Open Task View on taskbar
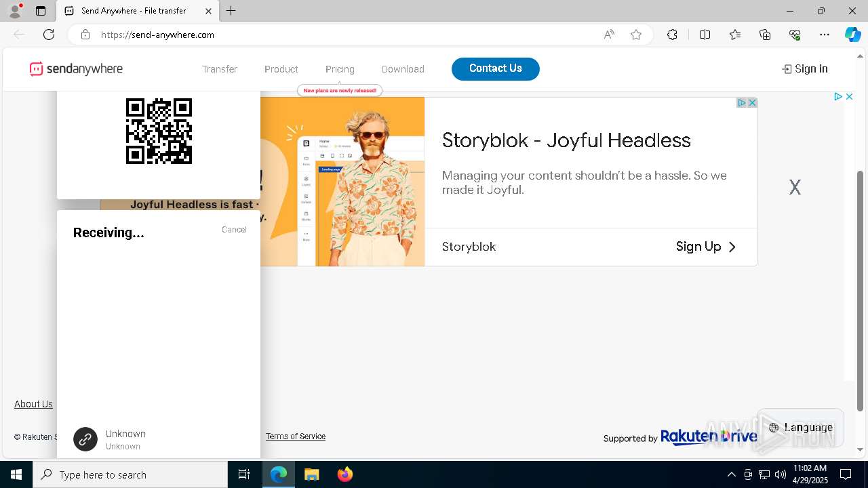Viewport: 868px width, 488px height. (x=244, y=474)
